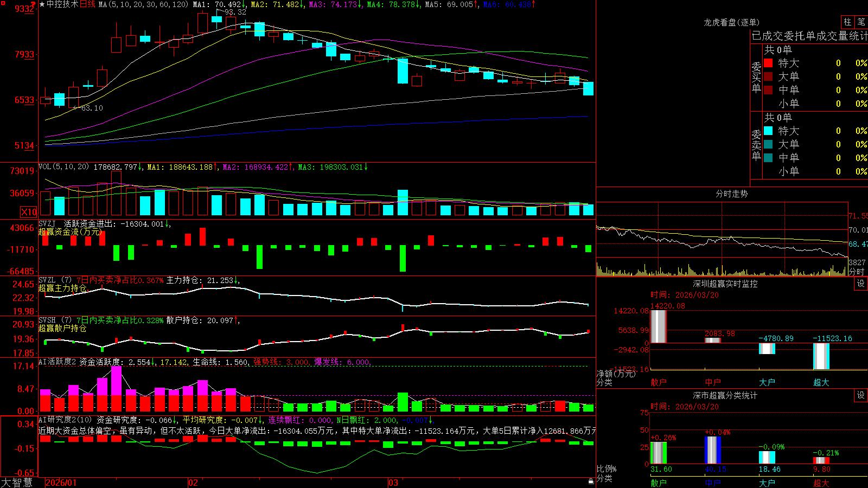Click the 03 month marker on the date axis

click(x=393, y=483)
